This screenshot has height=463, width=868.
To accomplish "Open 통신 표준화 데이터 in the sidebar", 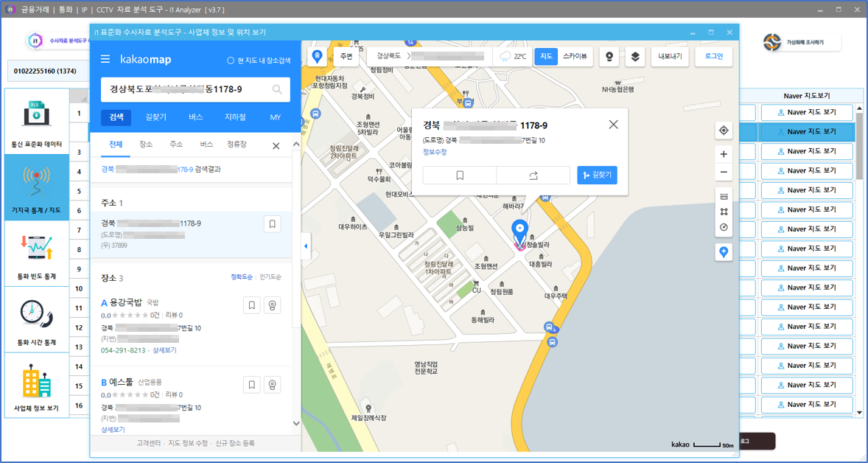I will pyautogui.click(x=37, y=122).
